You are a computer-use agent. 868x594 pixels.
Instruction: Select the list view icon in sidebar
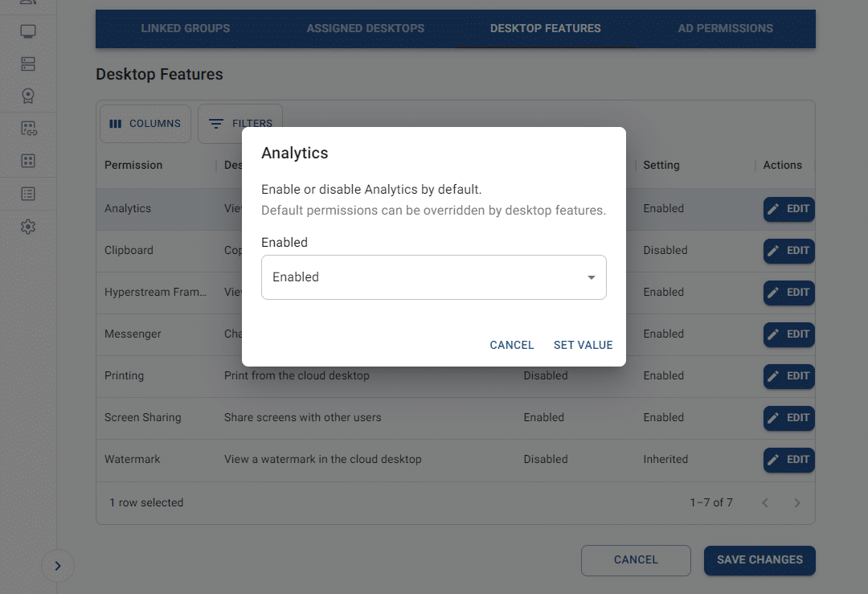[29, 194]
